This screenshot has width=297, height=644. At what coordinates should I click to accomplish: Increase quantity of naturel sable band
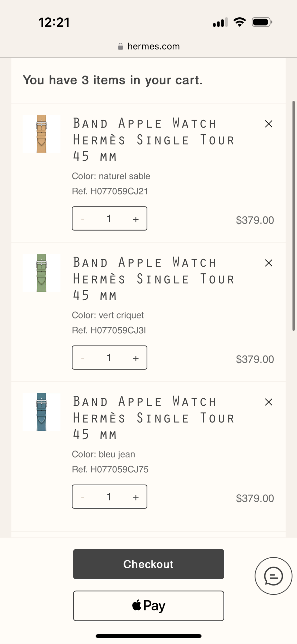click(x=136, y=219)
